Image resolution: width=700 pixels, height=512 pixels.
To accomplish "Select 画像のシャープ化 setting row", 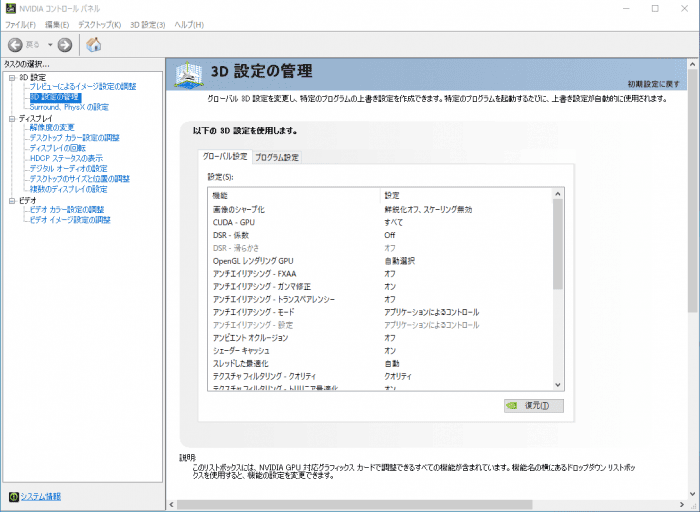I will 379,209.
